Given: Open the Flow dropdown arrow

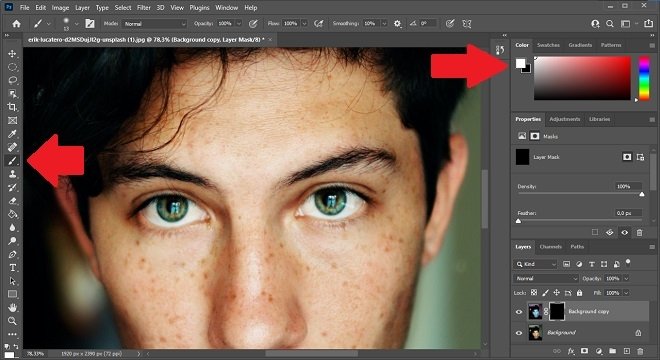Looking at the screenshot, I should point(304,24).
